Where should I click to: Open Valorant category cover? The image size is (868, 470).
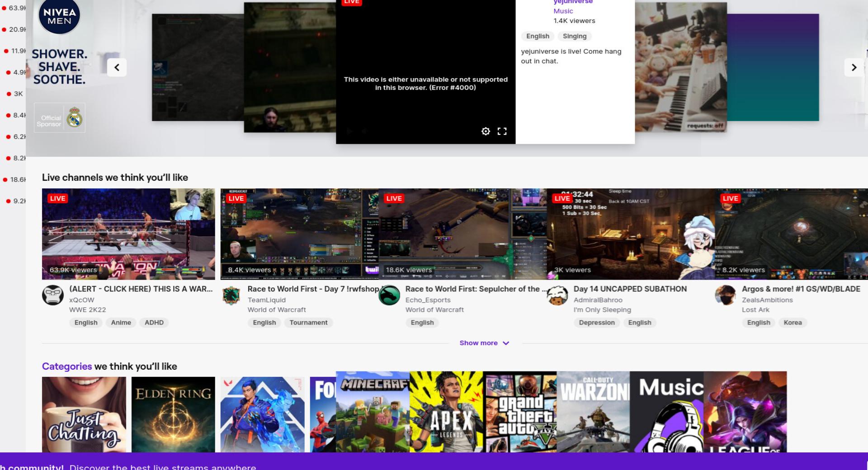[x=263, y=414]
